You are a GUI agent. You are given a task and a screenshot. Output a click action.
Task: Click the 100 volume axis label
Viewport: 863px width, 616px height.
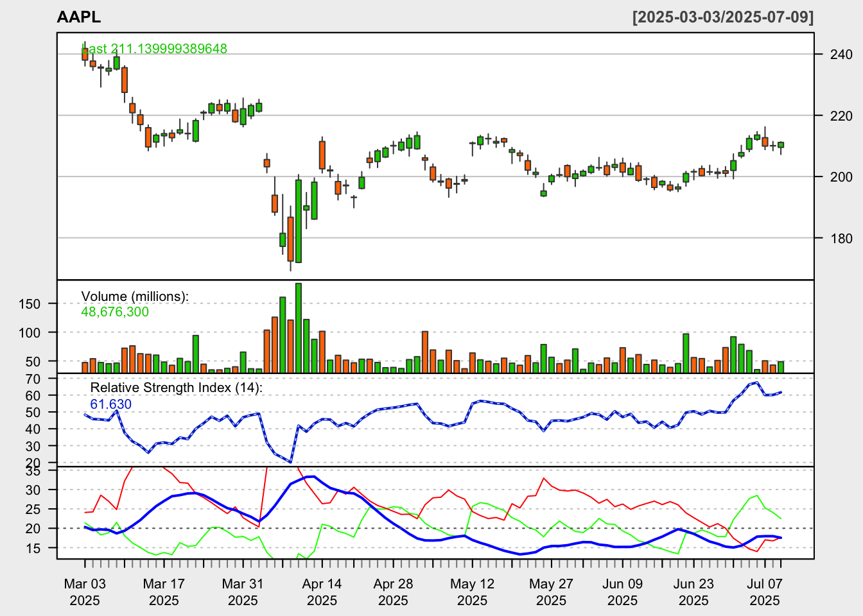coord(30,332)
